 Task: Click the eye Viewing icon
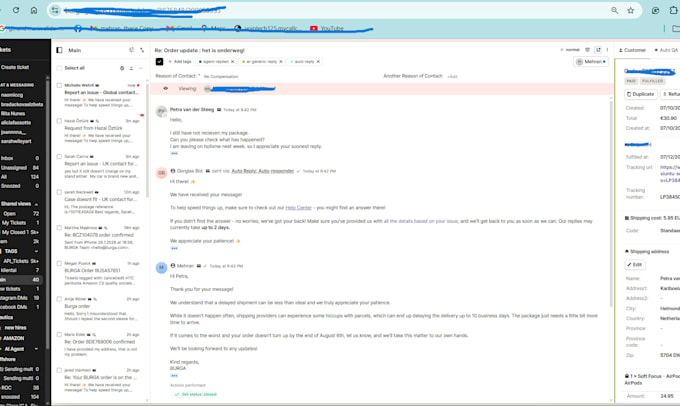pos(166,88)
